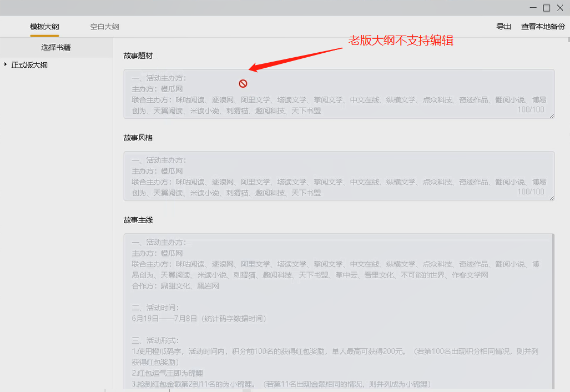Click inside the 故事主线 text area
Screen dimensions: 570x392
[338, 312]
